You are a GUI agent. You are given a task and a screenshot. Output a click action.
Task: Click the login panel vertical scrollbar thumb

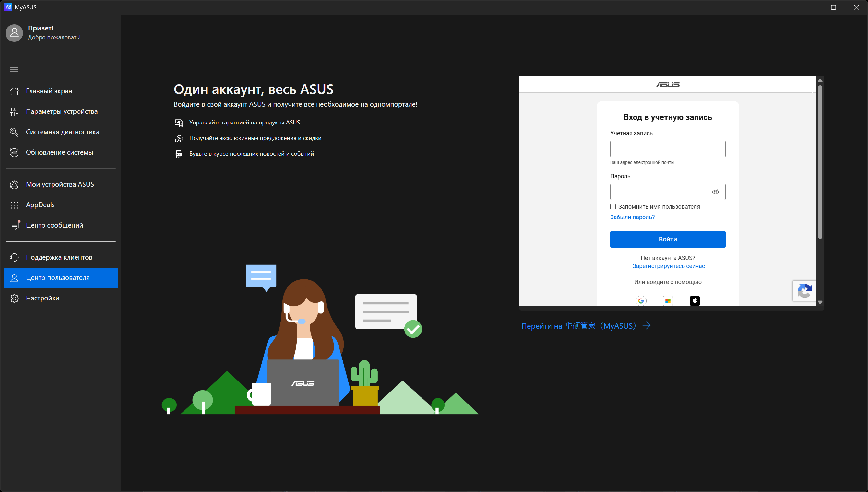point(820,162)
